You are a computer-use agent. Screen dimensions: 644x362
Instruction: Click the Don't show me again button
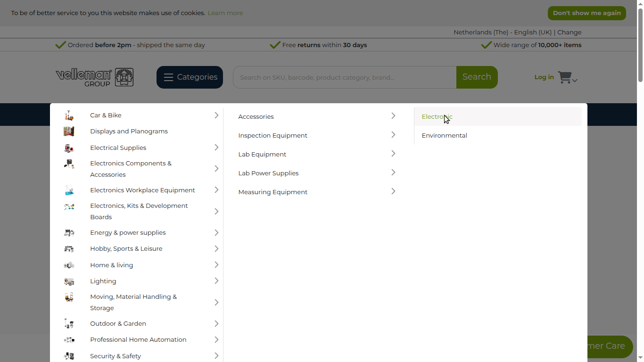tap(587, 13)
